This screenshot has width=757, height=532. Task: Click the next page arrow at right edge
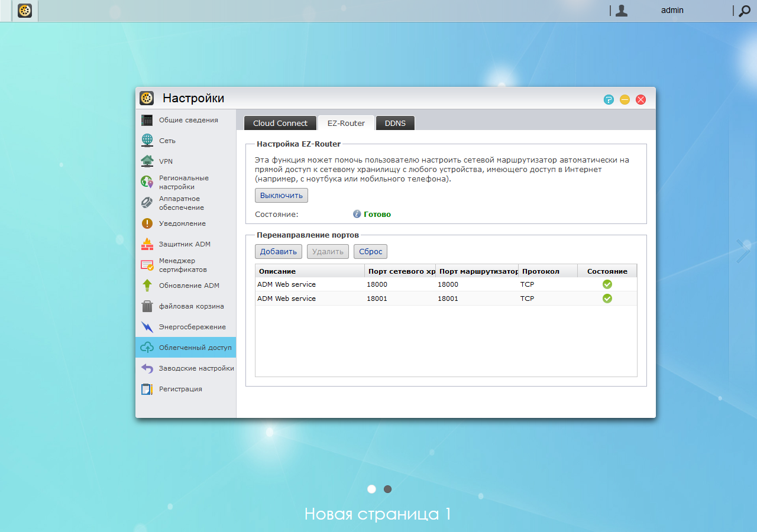[743, 251]
